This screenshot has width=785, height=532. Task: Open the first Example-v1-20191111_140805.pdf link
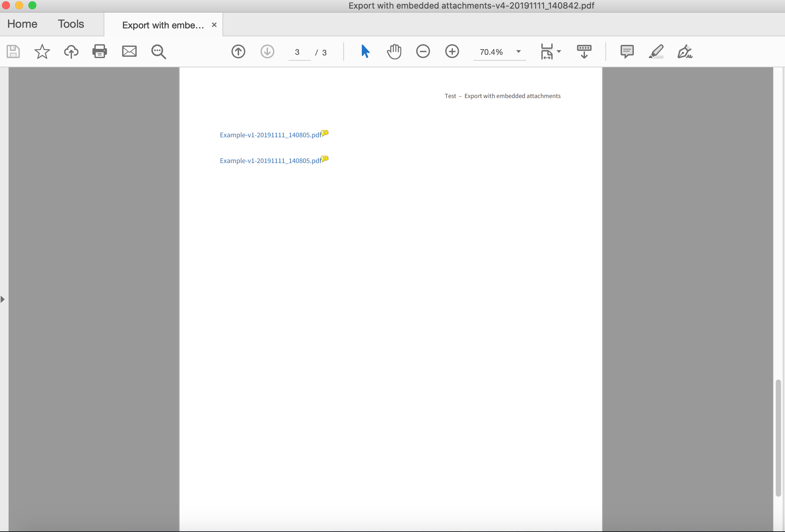pos(270,135)
